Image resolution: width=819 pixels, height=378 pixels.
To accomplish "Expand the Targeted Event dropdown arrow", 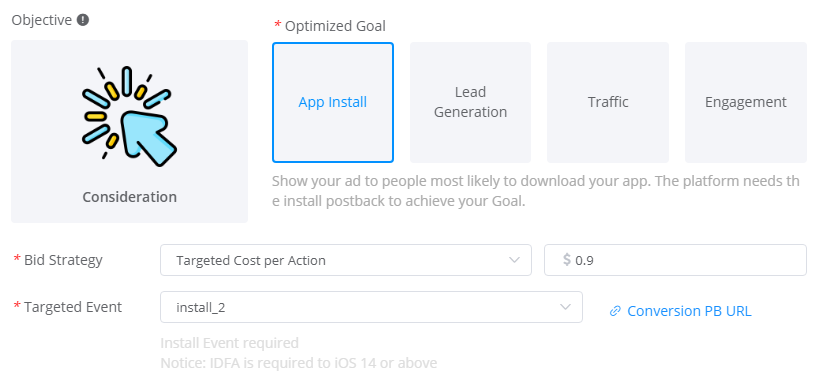I will tap(565, 307).
